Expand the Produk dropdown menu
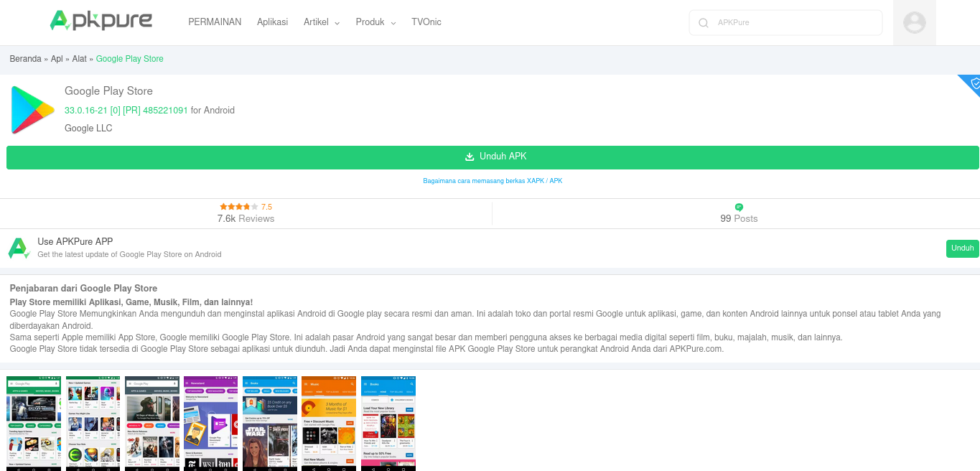Viewport: 980px width, 471px height. 375,22
